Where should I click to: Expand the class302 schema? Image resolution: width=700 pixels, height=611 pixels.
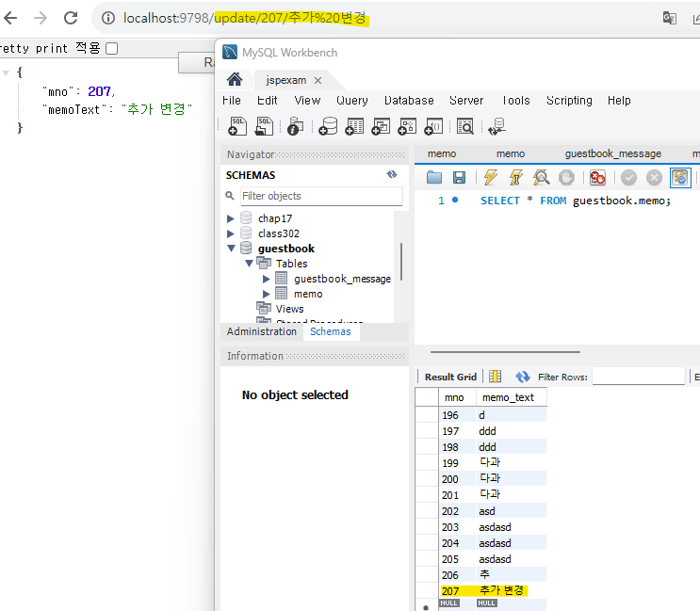231,233
